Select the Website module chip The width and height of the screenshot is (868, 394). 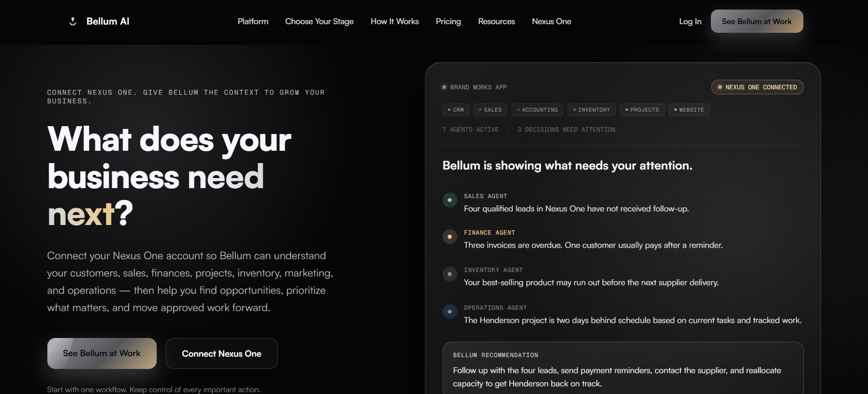(689, 110)
